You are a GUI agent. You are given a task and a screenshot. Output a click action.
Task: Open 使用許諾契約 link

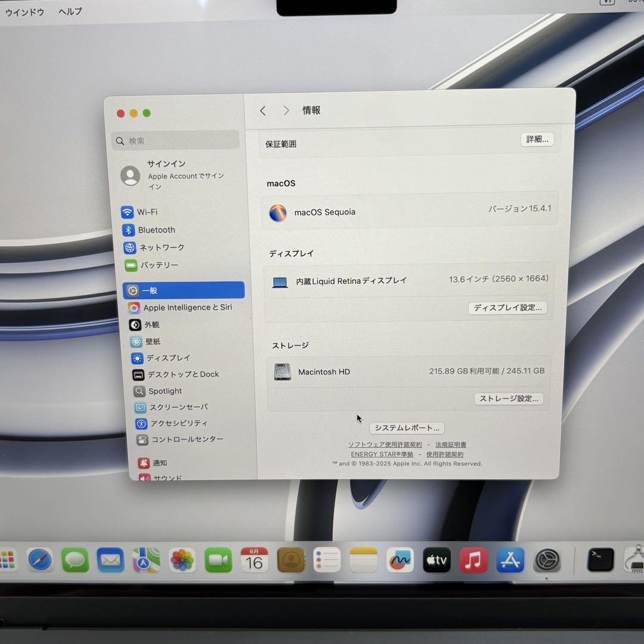(x=445, y=454)
